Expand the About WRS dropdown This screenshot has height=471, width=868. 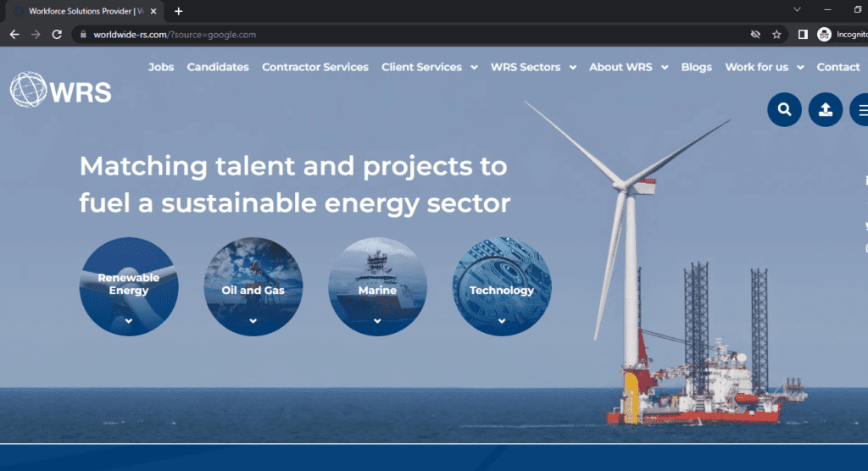pyautogui.click(x=628, y=67)
